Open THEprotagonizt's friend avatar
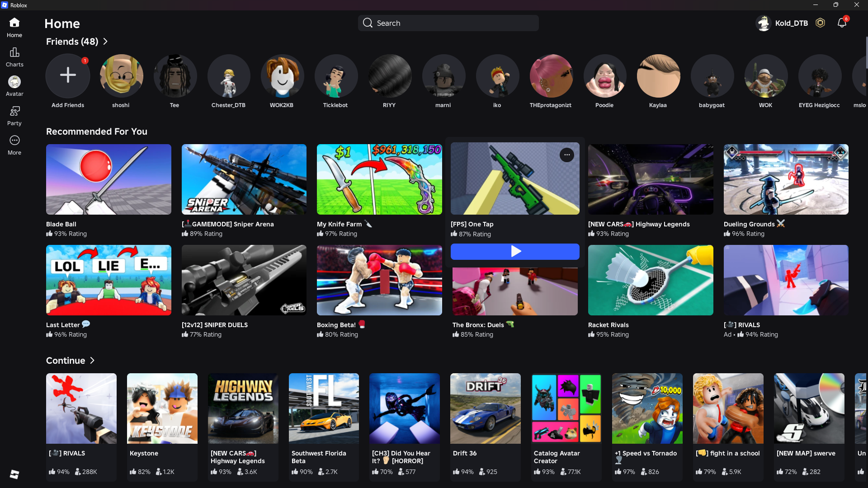 click(551, 75)
